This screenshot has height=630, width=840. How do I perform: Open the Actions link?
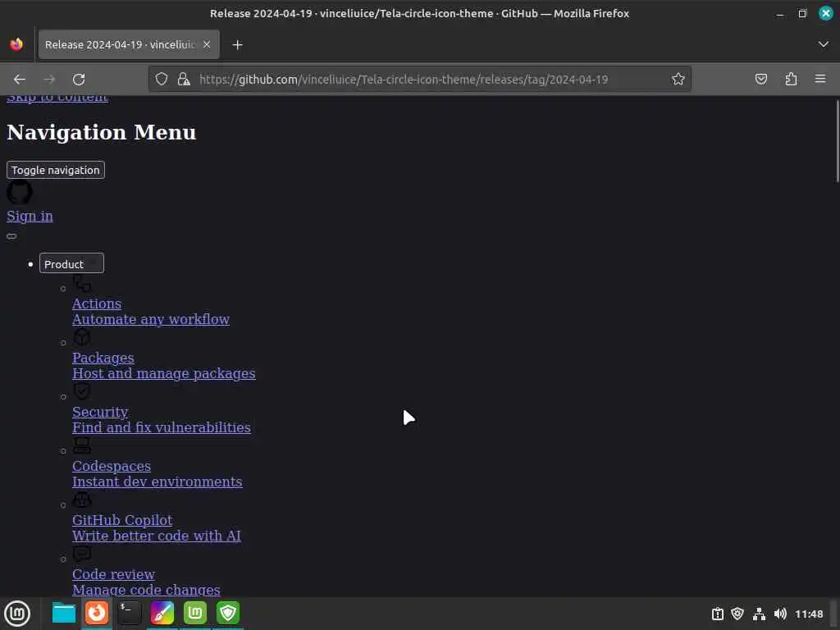pos(97,304)
